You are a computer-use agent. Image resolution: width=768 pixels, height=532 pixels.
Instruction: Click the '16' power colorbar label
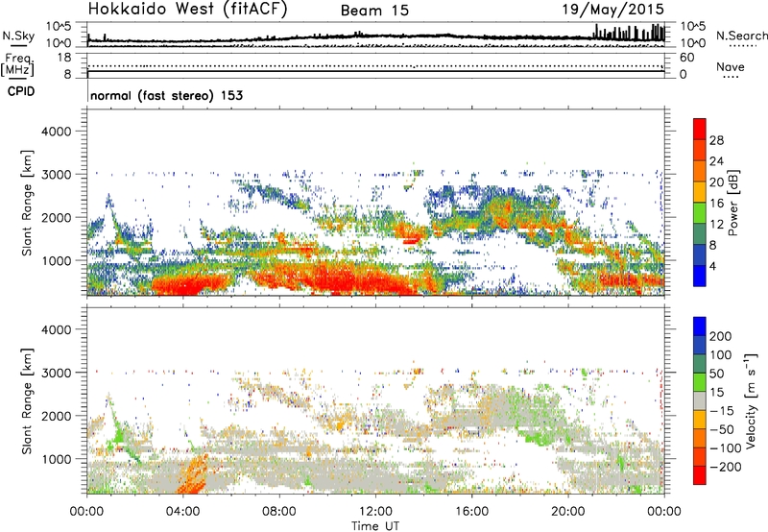(x=716, y=204)
